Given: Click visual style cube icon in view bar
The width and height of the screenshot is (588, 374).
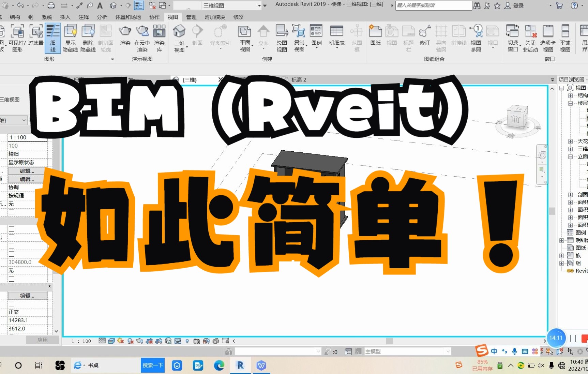Looking at the screenshot, I should click(x=111, y=341).
